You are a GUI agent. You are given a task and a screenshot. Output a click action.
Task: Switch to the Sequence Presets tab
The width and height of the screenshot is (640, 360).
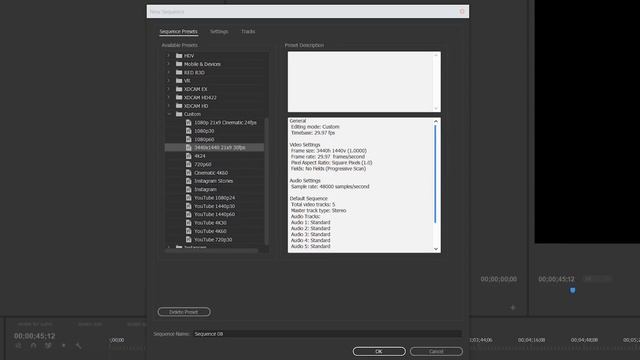click(x=178, y=31)
